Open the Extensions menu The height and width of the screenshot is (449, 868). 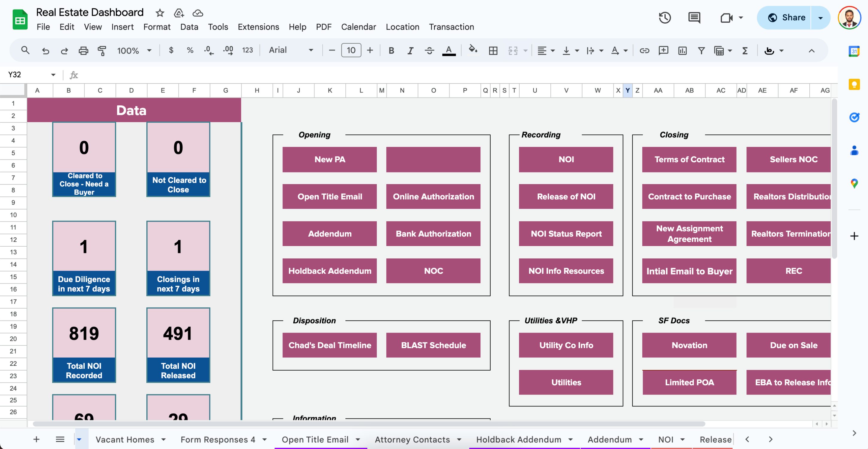258,27
